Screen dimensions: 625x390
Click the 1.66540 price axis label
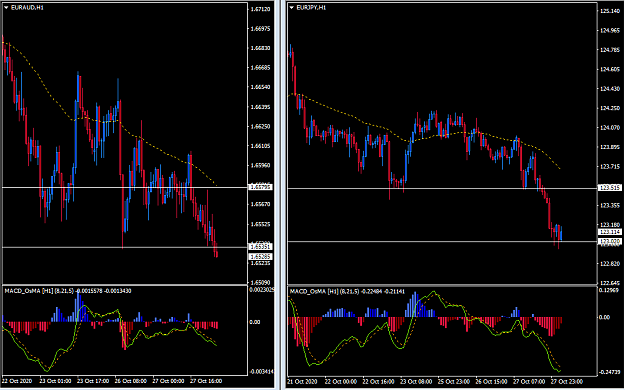pyautogui.click(x=261, y=87)
